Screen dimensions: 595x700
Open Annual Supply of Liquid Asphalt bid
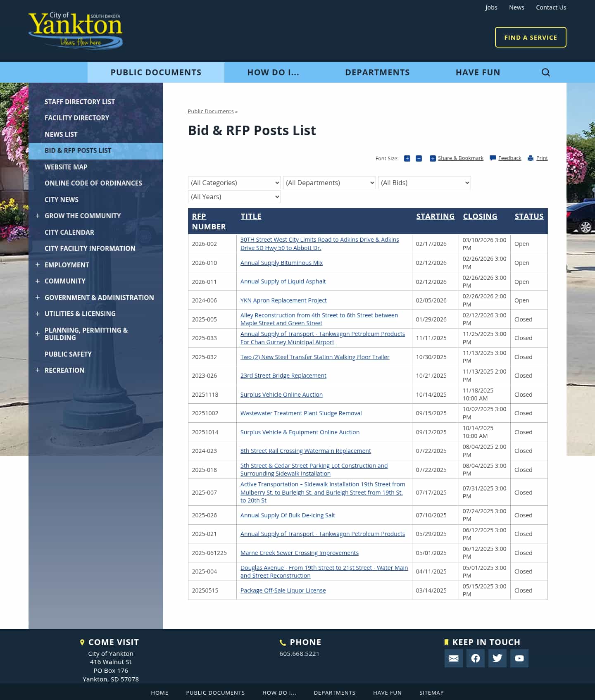point(283,281)
